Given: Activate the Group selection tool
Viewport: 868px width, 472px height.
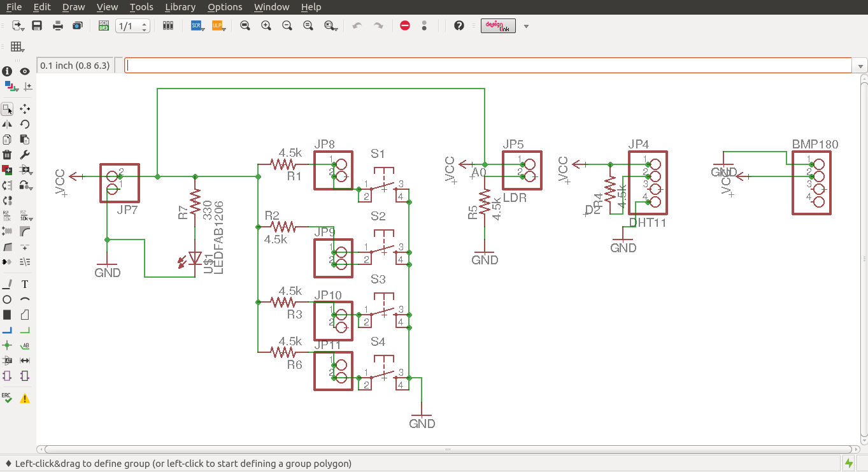Looking at the screenshot, I should point(7,109).
